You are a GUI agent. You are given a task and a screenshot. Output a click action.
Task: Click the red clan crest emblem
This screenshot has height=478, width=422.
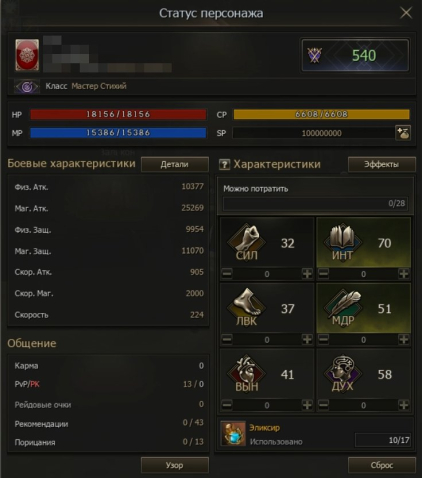(x=27, y=55)
